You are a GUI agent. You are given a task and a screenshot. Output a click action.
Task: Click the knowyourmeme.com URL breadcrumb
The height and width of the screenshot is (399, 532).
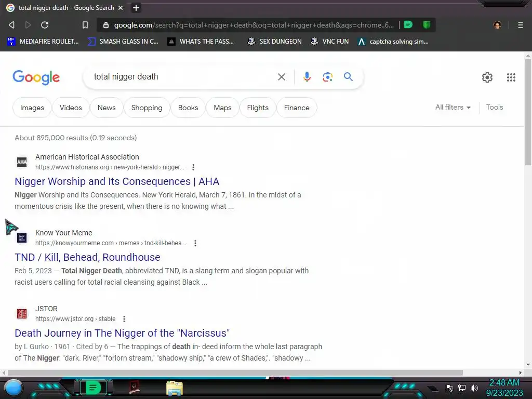point(111,243)
